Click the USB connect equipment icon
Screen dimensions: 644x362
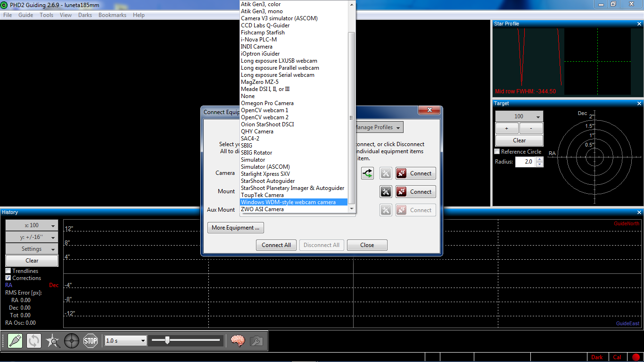coord(15,340)
